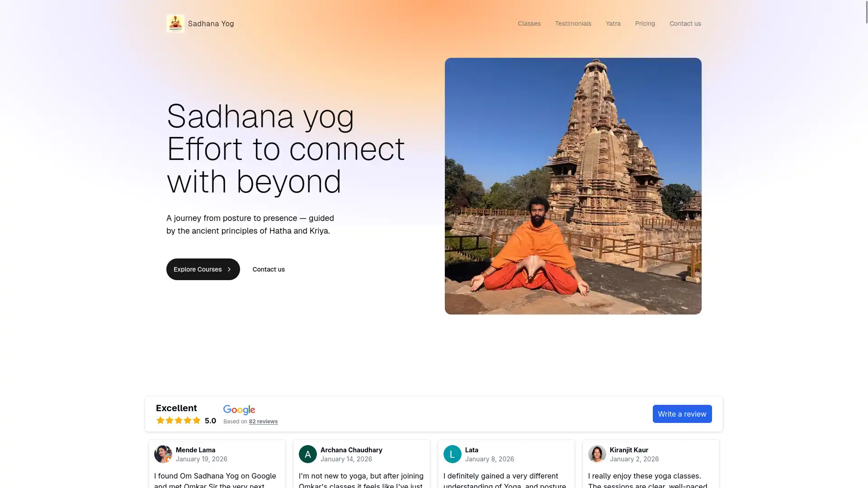The image size is (868, 488).
Task: Click the Sadhana Yog logo icon
Action: tap(175, 23)
